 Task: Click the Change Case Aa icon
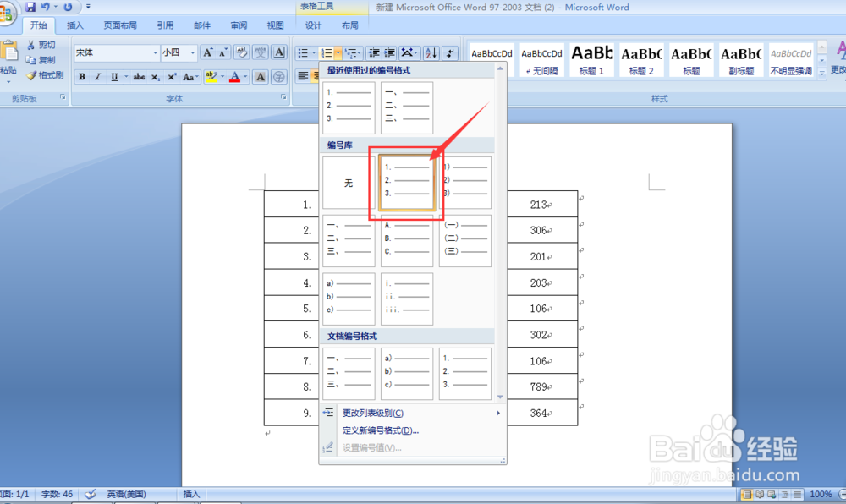pyautogui.click(x=189, y=77)
